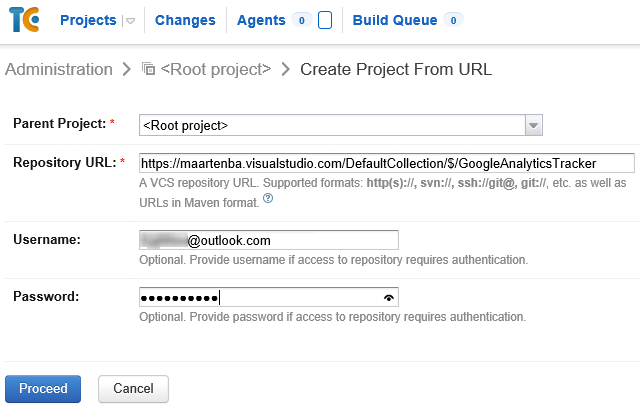The width and height of the screenshot is (640, 413).
Task: Click the Agents count badge
Action: coord(302,20)
